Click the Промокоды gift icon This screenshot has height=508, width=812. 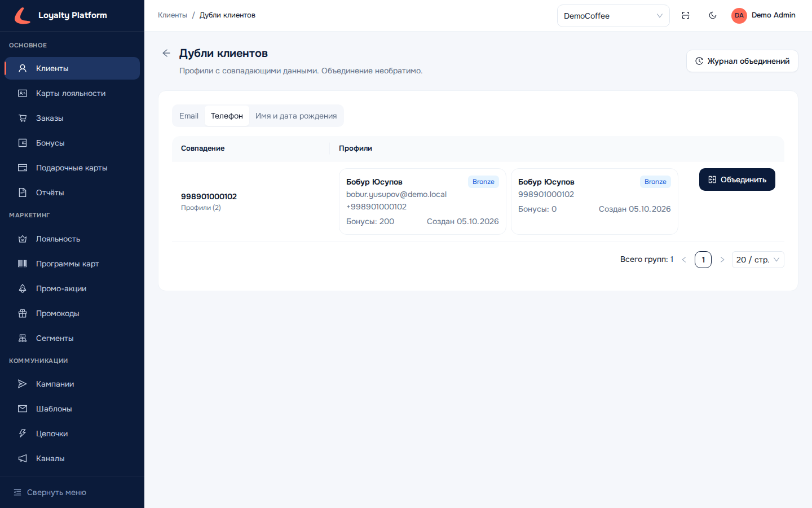click(23, 313)
